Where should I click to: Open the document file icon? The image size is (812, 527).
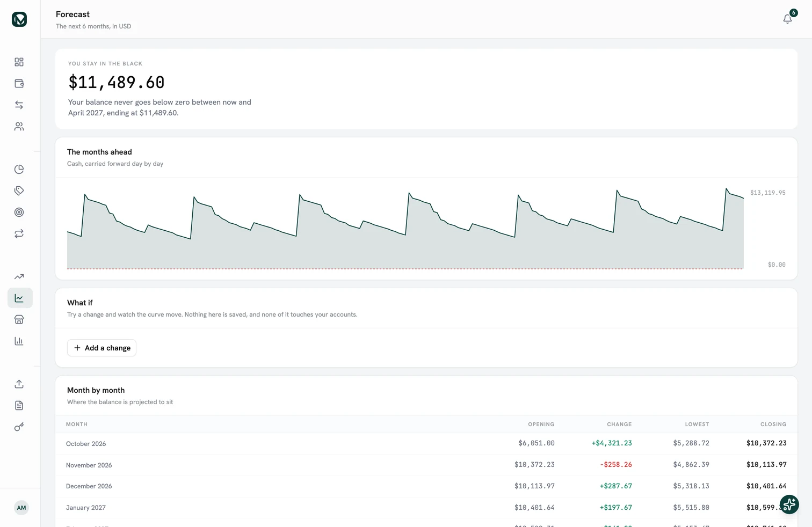[19, 406]
